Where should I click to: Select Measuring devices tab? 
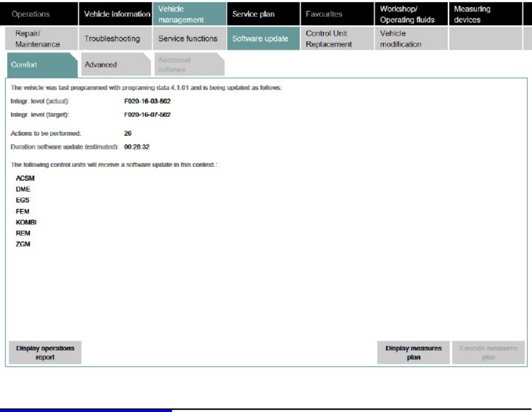coord(486,14)
